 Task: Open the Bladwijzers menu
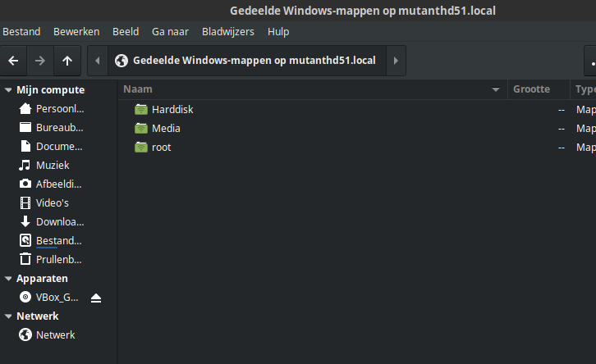click(227, 31)
